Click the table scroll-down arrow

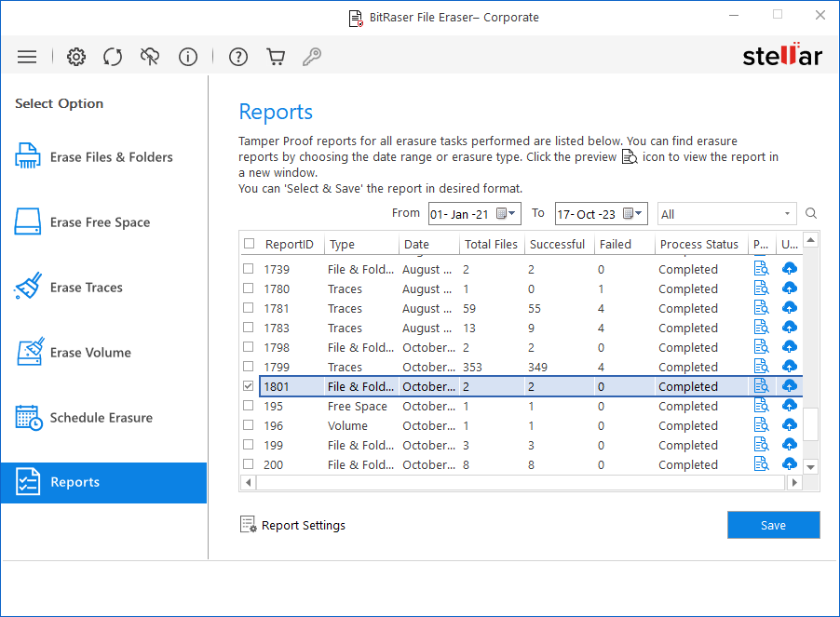point(810,467)
